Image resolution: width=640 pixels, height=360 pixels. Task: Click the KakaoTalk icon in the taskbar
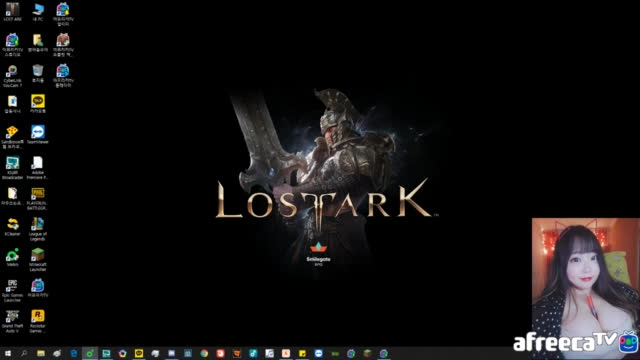[139, 353]
